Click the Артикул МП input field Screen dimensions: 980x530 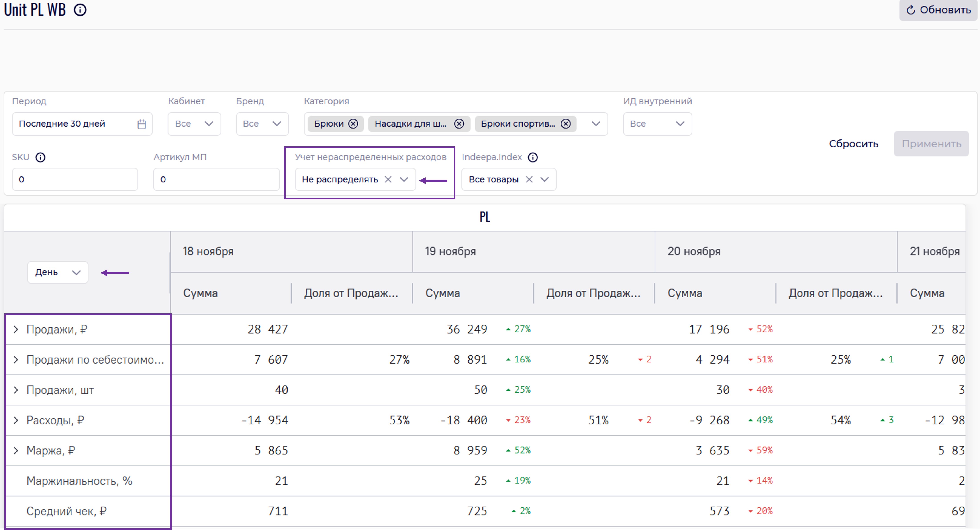[216, 179]
